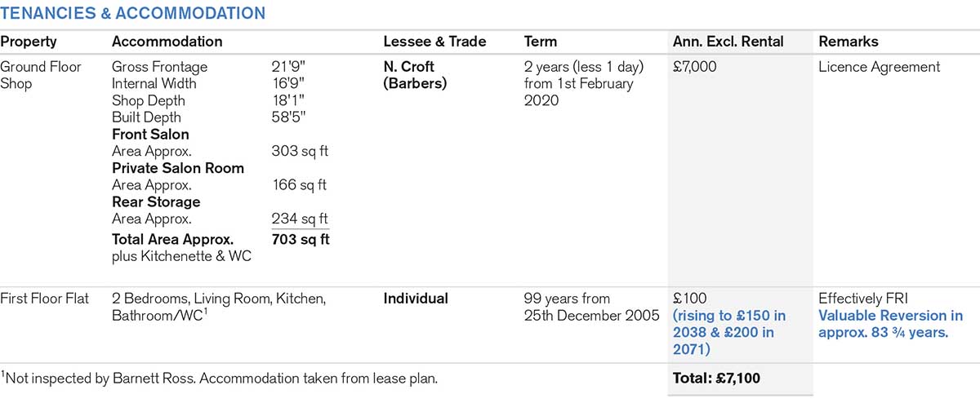Click the Term column header

point(541,42)
